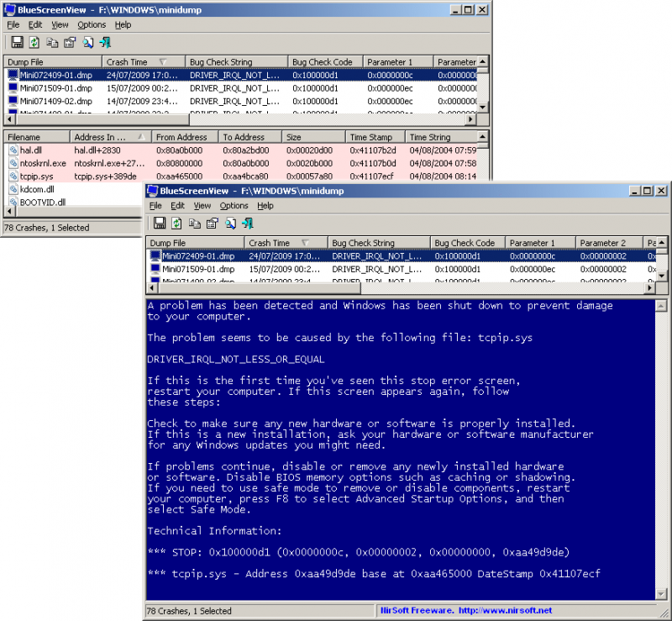Click the hal.dll+2830 address cell
Image resolution: width=672 pixels, height=621 pixels.
point(97,150)
